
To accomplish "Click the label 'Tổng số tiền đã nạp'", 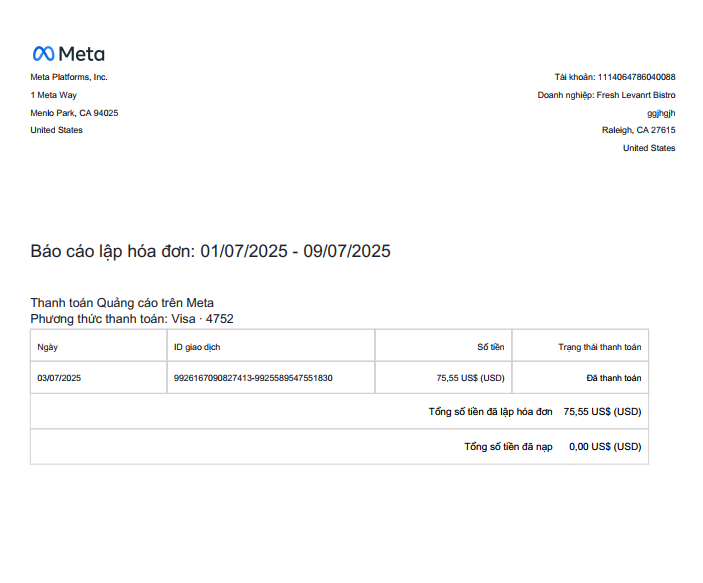I will (508, 447).
